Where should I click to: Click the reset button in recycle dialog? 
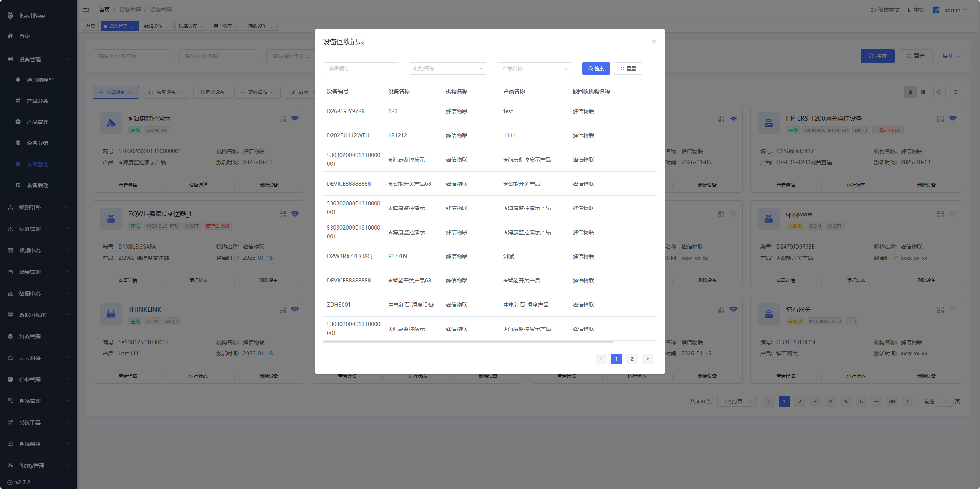(x=628, y=68)
